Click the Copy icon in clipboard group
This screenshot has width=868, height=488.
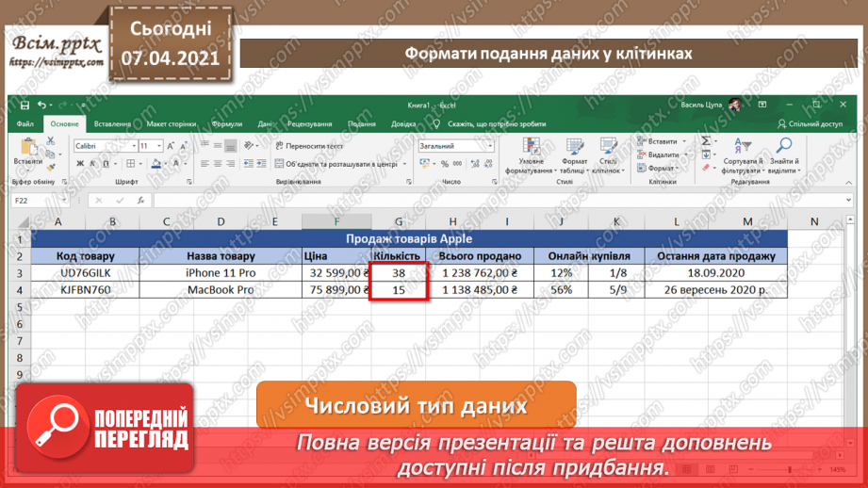(x=50, y=154)
